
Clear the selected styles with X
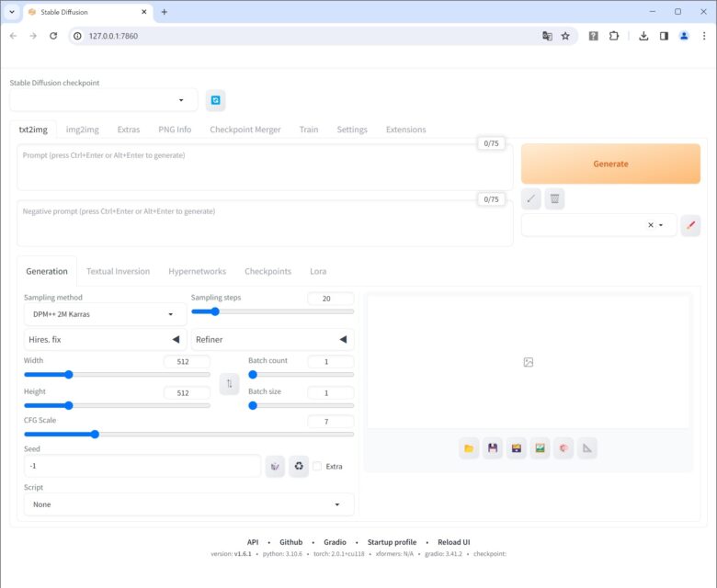(x=650, y=225)
